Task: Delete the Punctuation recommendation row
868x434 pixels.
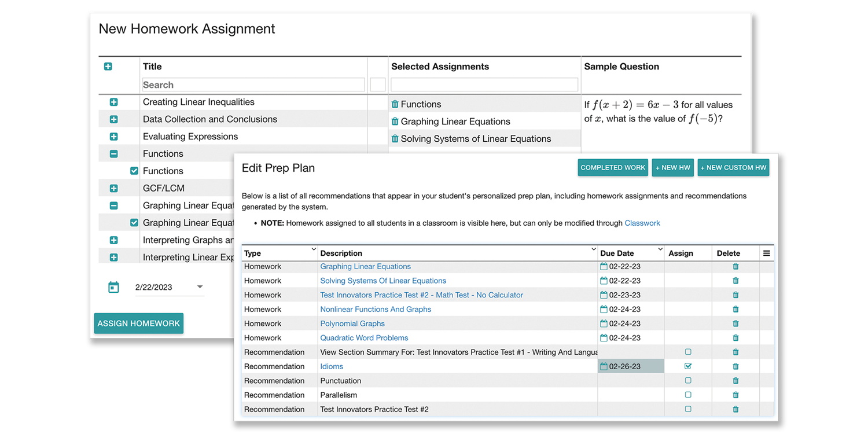Action: [735, 381]
